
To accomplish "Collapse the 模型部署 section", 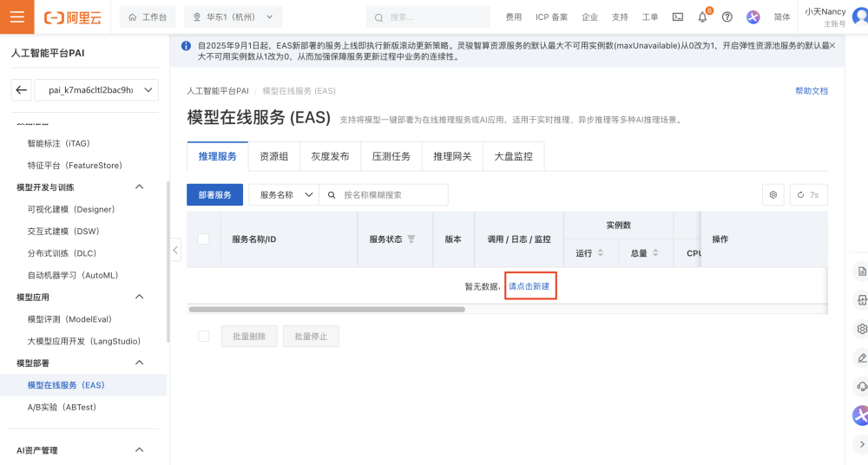I will point(140,363).
